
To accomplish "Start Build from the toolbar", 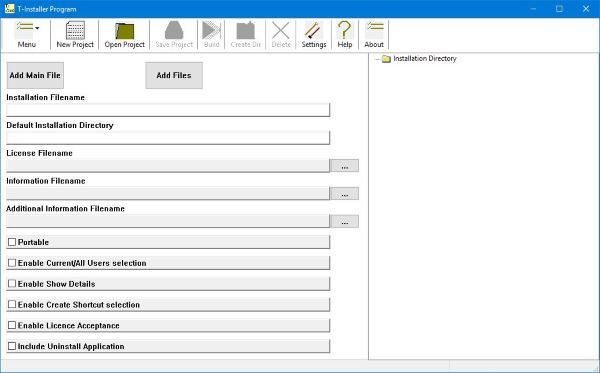I will tap(212, 34).
